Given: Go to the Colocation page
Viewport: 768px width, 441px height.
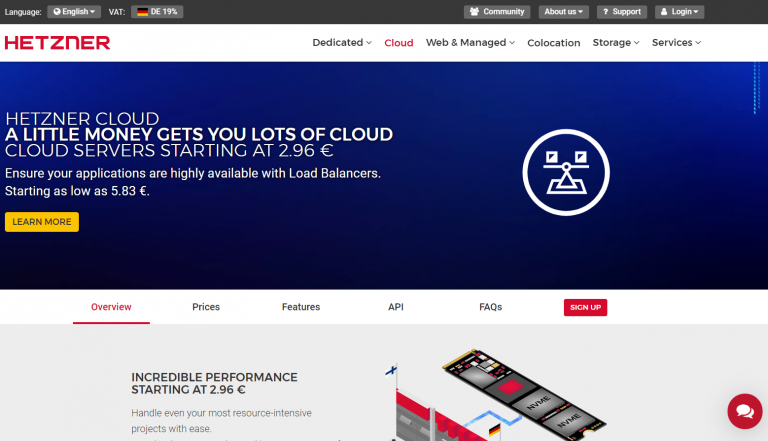Looking at the screenshot, I should coord(553,43).
